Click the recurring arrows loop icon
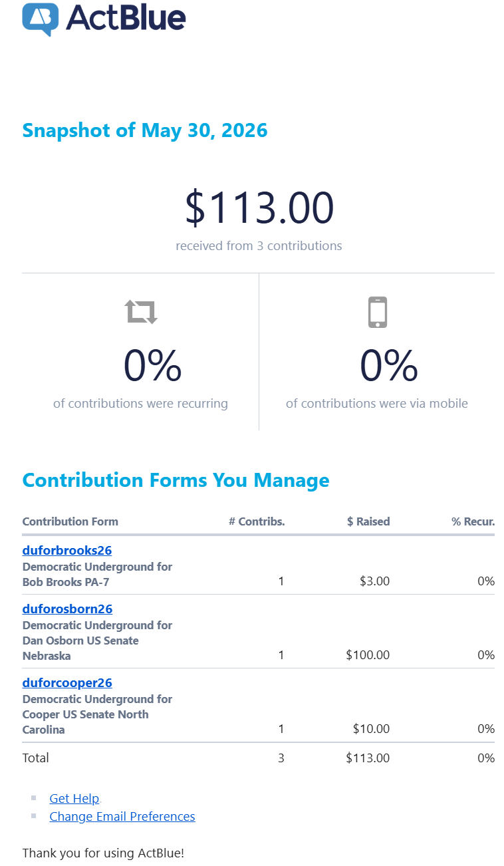The image size is (504, 866). click(x=141, y=311)
